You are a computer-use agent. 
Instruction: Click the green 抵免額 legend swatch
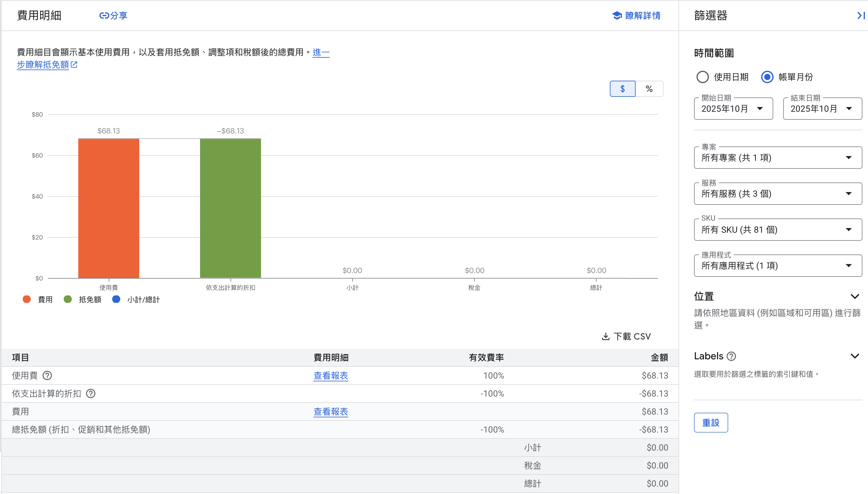tap(68, 299)
